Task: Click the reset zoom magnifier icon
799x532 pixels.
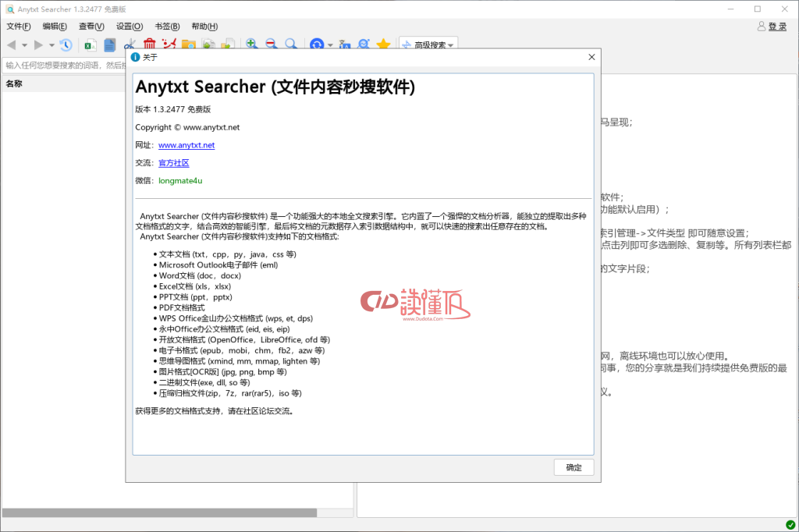Action: coord(291,44)
